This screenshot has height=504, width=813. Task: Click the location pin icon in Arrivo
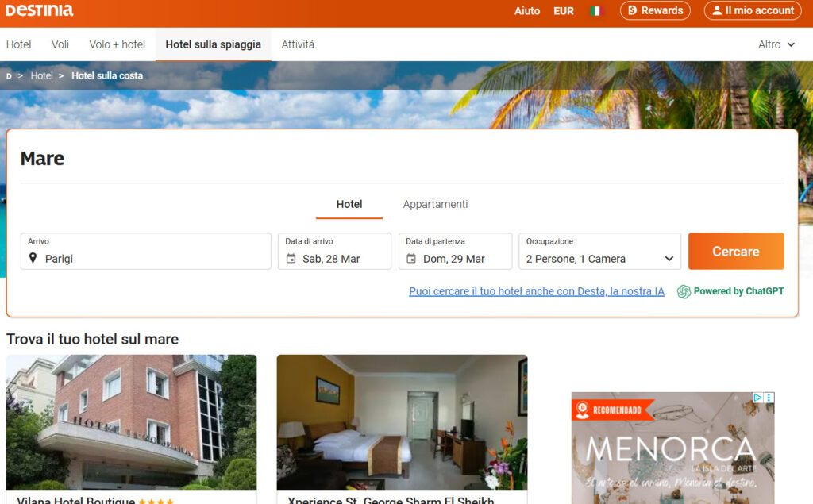[x=33, y=259]
